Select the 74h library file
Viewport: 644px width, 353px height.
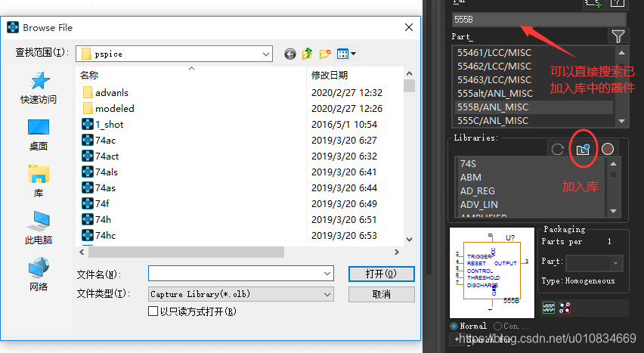click(97, 220)
